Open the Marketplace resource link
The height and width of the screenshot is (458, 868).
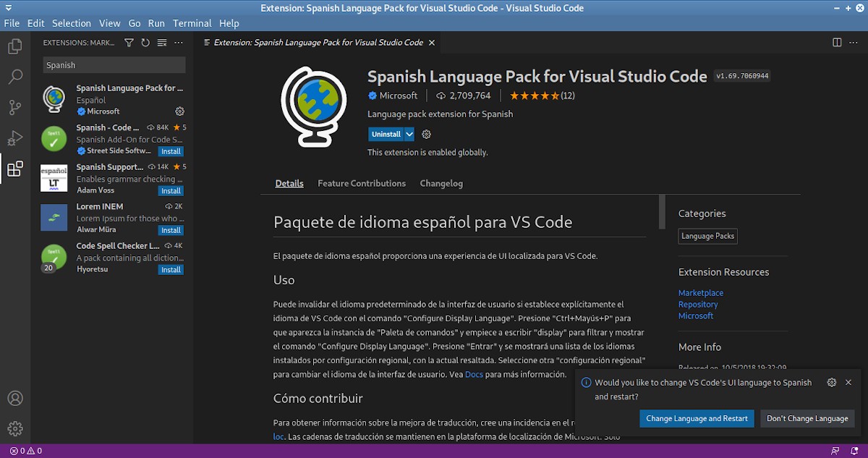click(700, 293)
